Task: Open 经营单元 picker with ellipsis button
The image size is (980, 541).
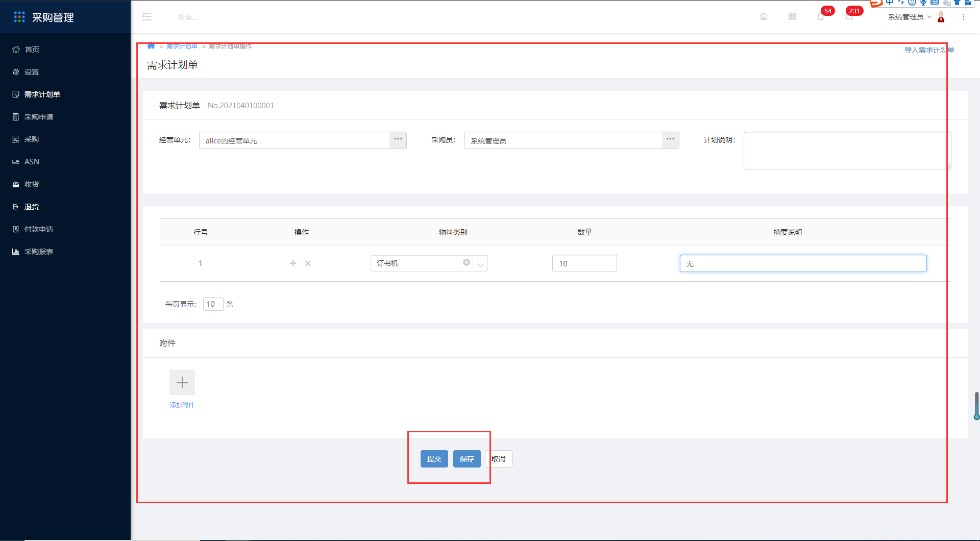Action: (398, 140)
